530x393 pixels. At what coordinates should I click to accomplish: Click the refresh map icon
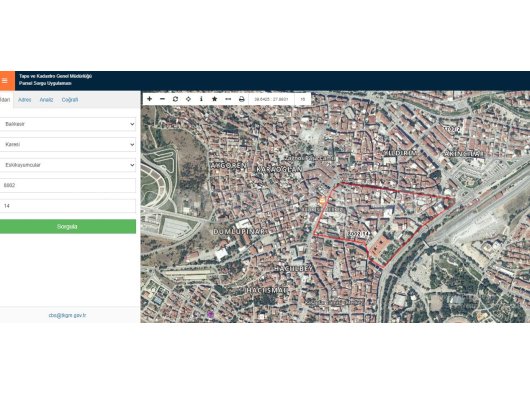coord(175,99)
